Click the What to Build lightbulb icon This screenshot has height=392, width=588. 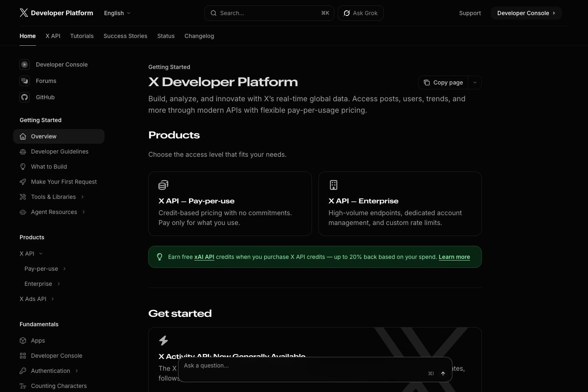tap(23, 167)
